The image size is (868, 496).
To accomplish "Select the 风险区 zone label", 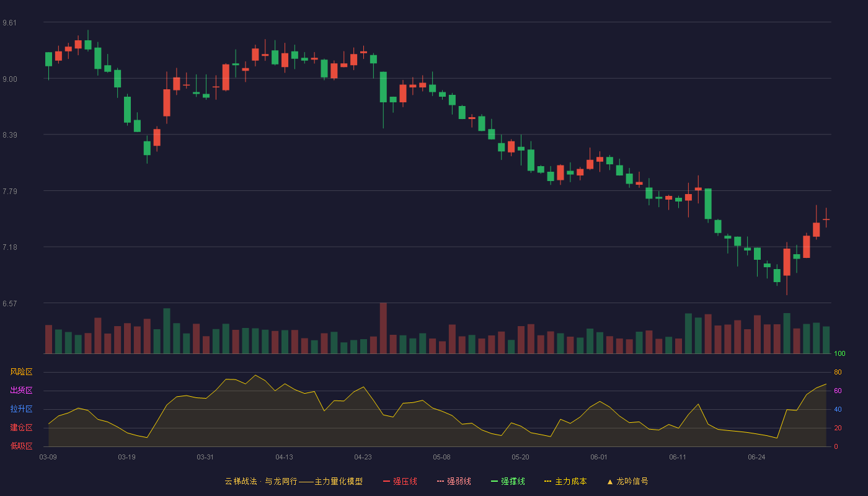I will coord(21,372).
